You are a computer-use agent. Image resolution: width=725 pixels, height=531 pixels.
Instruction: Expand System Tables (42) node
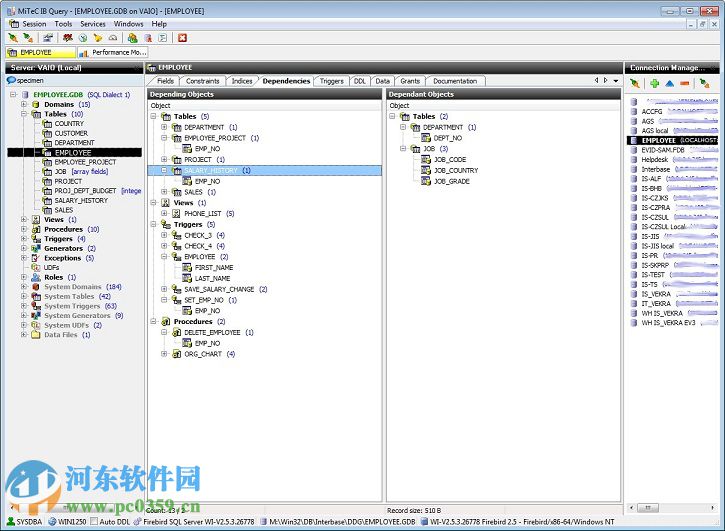click(24, 296)
